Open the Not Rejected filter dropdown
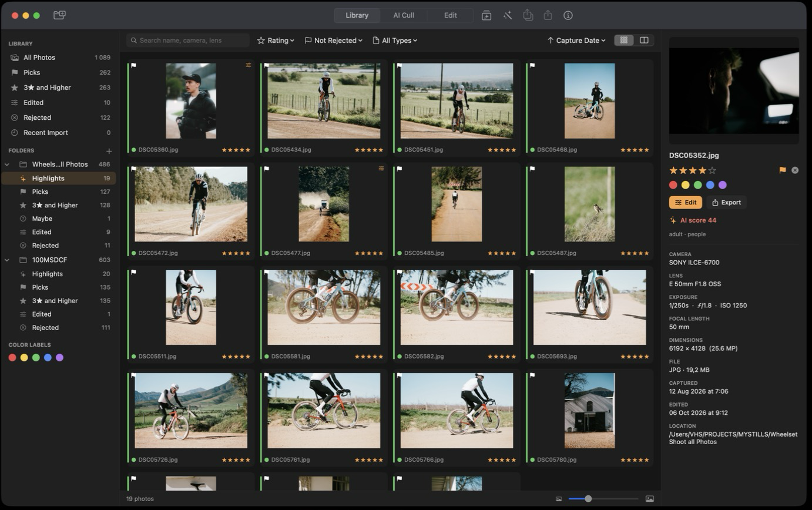812x510 pixels. (333, 41)
